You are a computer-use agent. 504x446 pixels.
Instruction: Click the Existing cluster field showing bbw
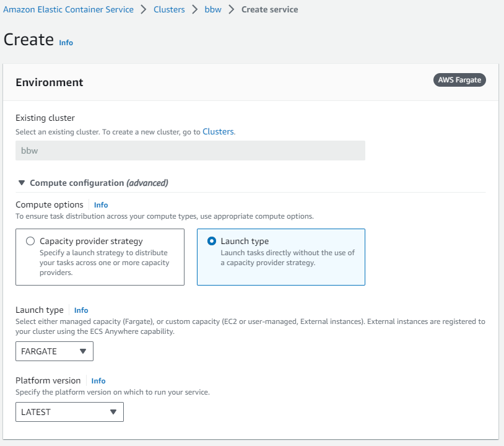(x=190, y=151)
